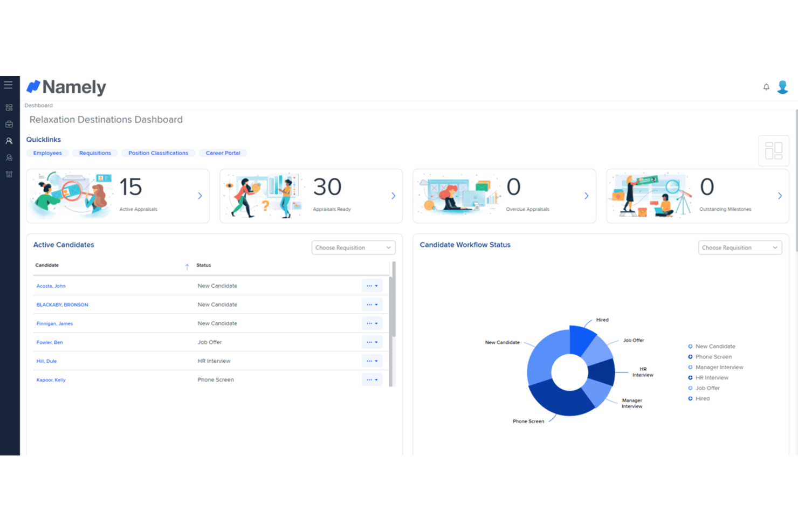Click the Dashboard breadcrumb
Screen dimensions: 798x532
[38, 105]
